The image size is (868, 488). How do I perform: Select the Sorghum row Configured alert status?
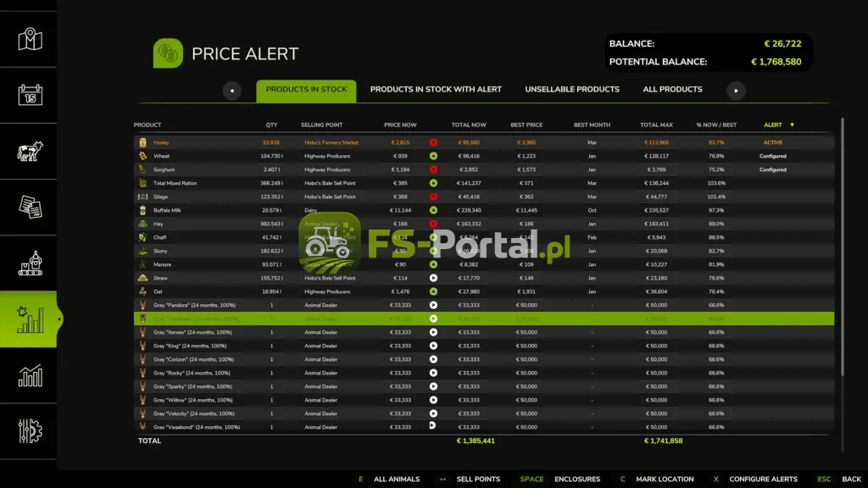[773, 169]
